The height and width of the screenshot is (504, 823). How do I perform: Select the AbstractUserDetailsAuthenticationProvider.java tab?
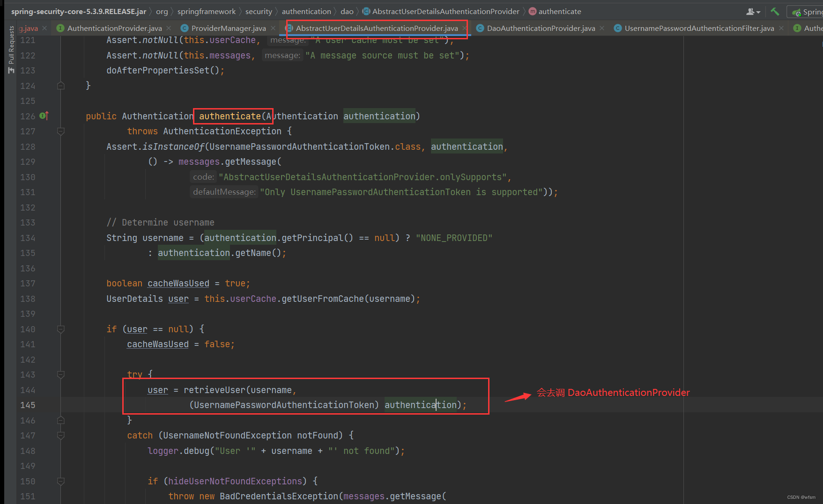pos(377,28)
